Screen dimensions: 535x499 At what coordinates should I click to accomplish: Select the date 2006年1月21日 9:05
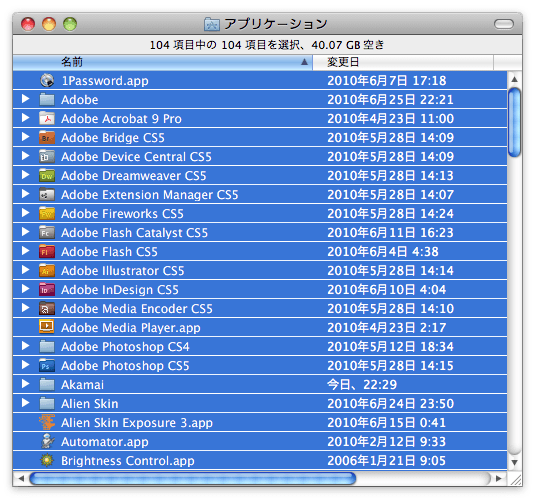[386, 461]
